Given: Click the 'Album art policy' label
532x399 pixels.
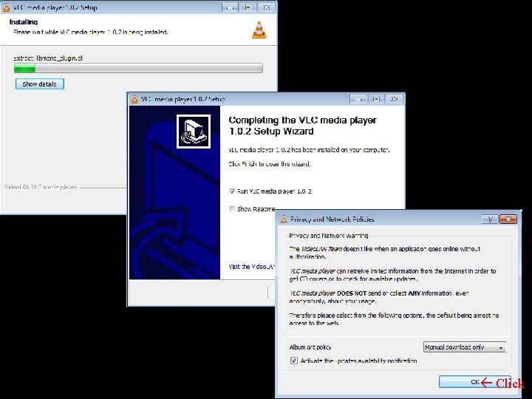Looking at the screenshot, I should [x=310, y=347].
